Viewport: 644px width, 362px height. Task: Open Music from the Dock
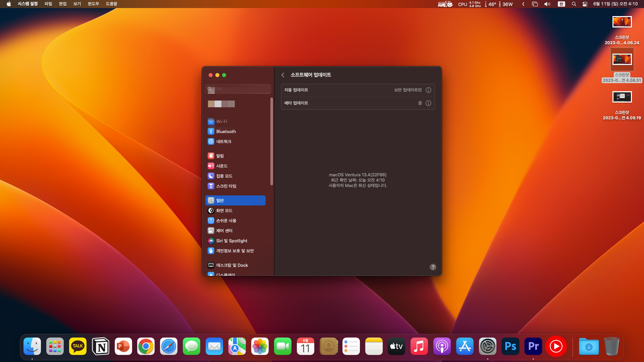click(x=419, y=346)
